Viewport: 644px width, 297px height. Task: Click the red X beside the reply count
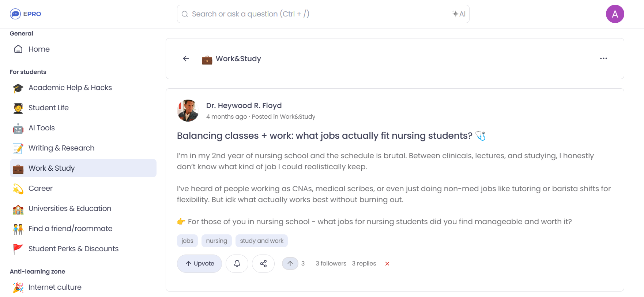(x=387, y=263)
